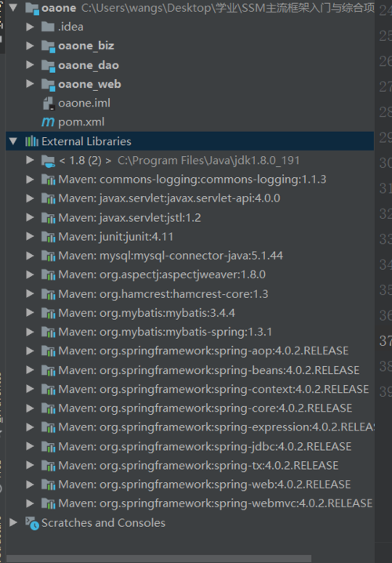
Task: Click the External Libraries bars icon
Action: (x=31, y=141)
